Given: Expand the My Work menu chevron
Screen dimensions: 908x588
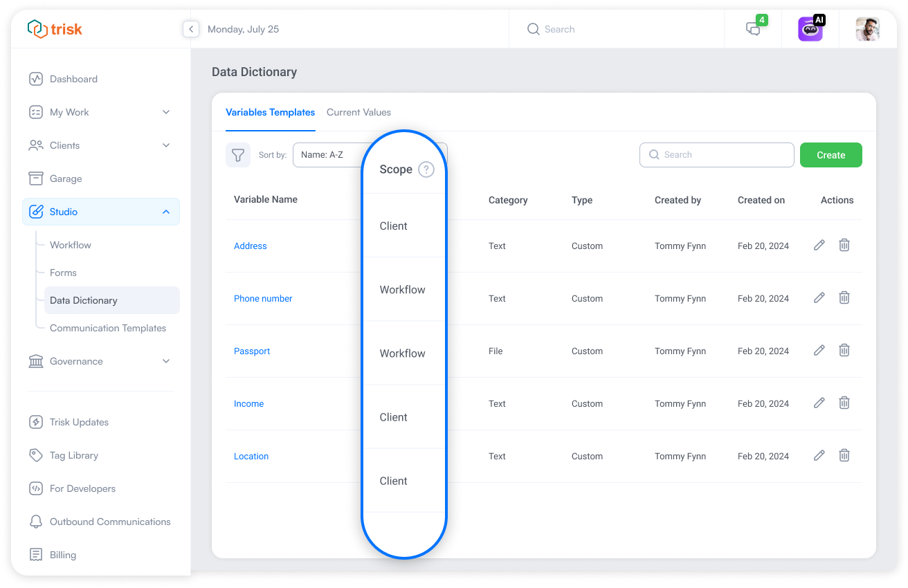Looking at the screenshot, I should pos(166,112).
